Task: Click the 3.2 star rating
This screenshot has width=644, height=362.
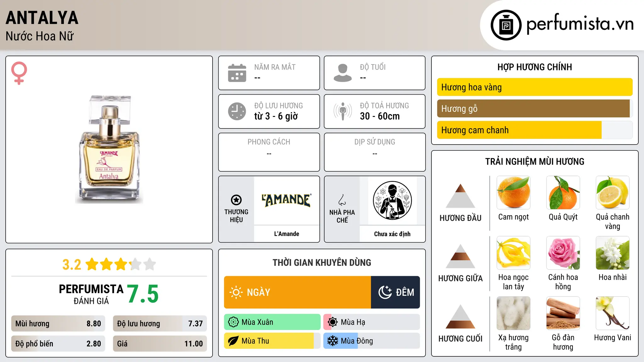Action: tap(109, 264)
